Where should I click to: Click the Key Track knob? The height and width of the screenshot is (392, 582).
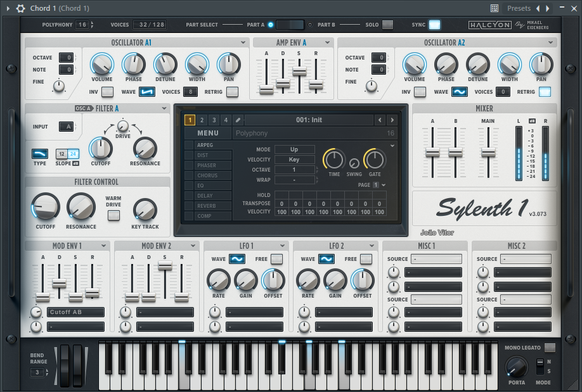point(145,210)
